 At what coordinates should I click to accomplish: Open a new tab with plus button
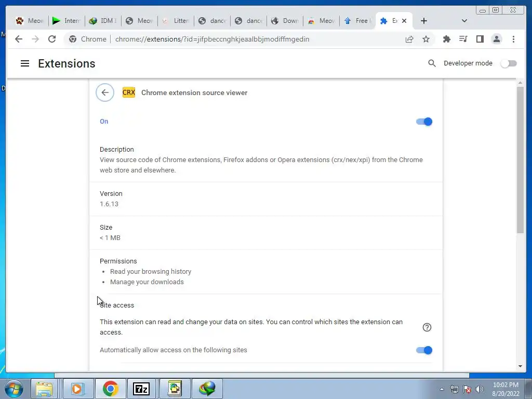424,21
